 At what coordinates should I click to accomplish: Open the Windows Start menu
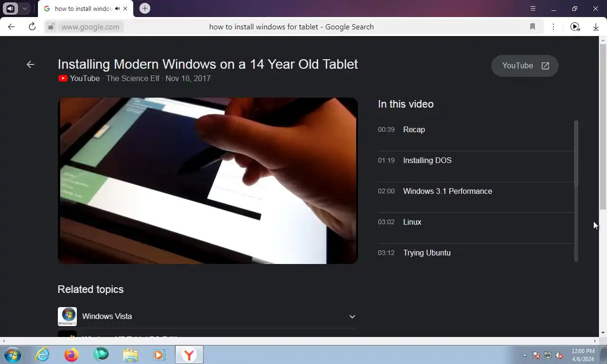point(12,355)
